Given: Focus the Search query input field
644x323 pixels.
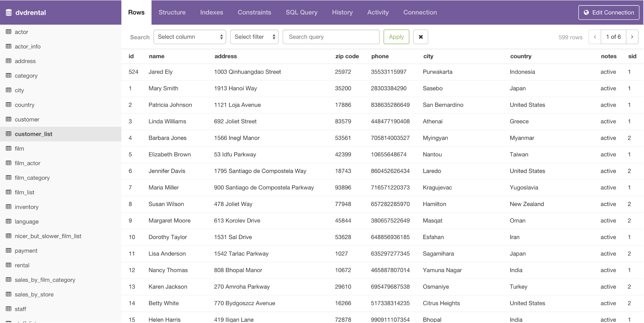Looking at the screenshot, I should click(331, 37).
